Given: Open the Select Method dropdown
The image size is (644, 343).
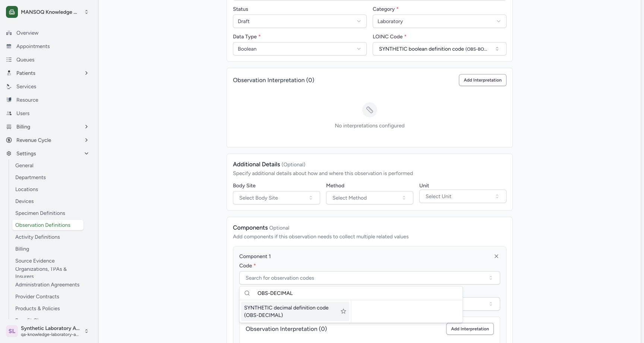Looking at the screenshot, I should pos(370,198).
